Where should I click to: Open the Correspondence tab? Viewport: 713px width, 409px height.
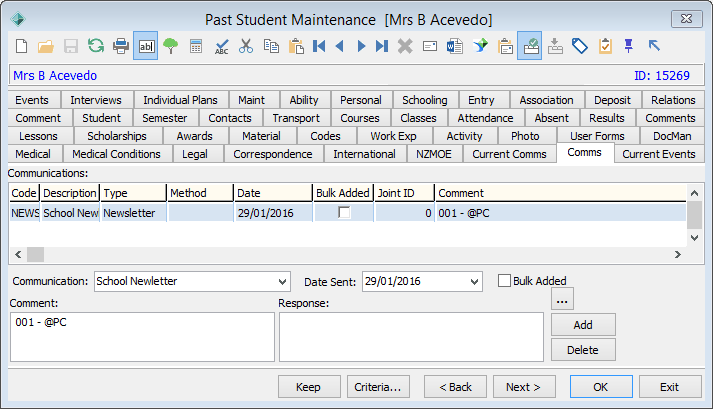273,154
